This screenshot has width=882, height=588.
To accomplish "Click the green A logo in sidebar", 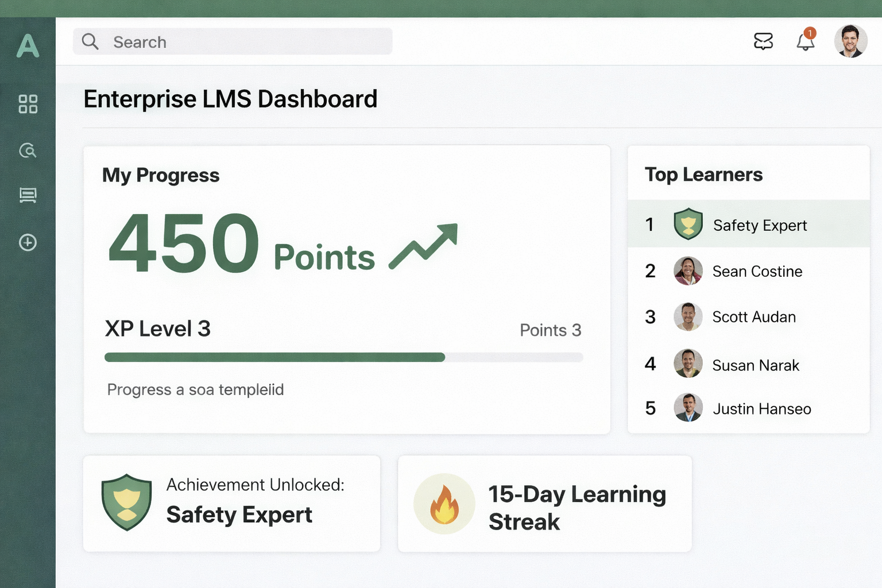I will point(28,46).
